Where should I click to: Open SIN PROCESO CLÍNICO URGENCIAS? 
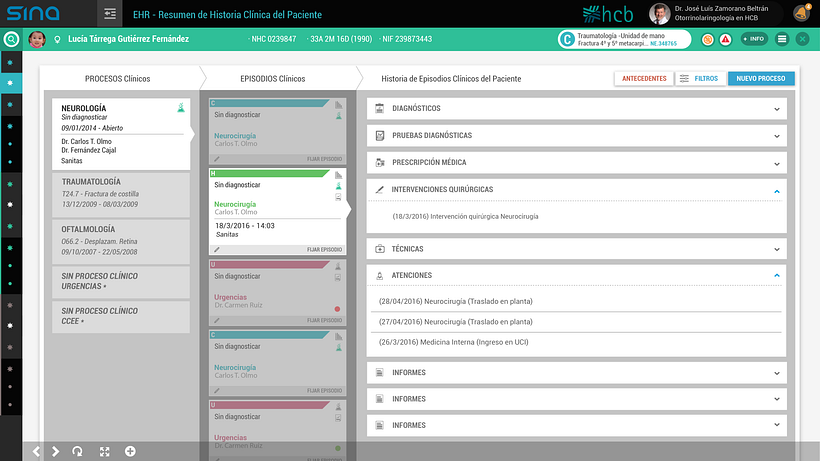[x=121, y=282]
